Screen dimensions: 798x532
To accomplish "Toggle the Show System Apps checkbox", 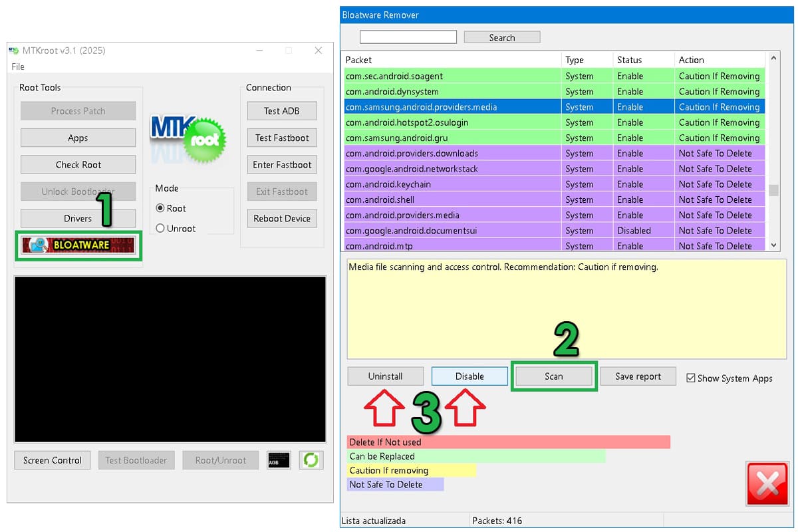I will coord(690,378).
